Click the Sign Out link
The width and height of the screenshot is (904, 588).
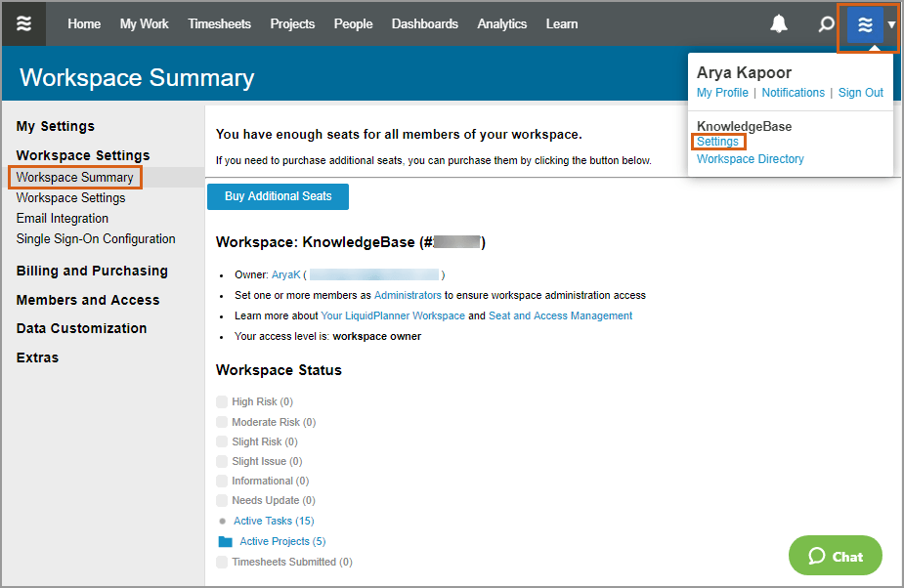click(860, 93)
